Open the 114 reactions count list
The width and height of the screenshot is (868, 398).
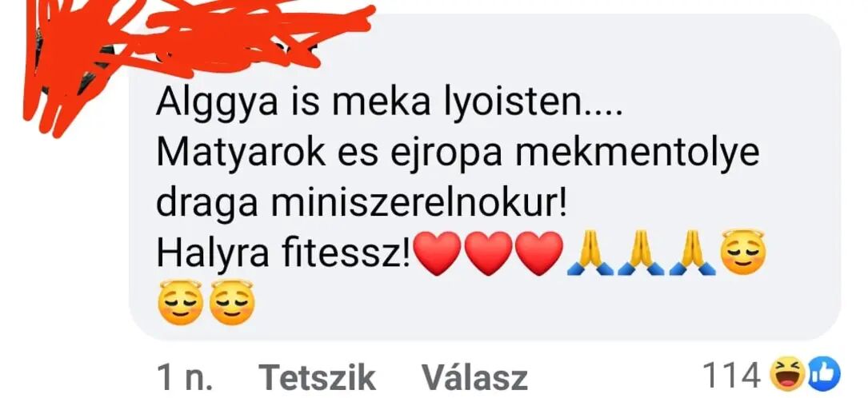[730, 376]
